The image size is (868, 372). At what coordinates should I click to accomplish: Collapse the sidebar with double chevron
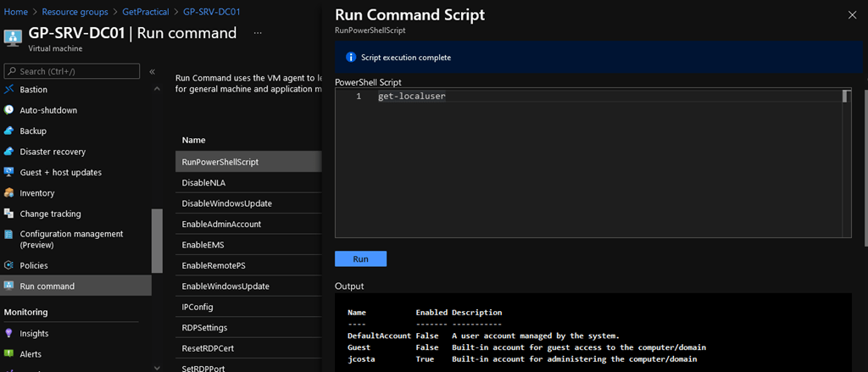153,71
